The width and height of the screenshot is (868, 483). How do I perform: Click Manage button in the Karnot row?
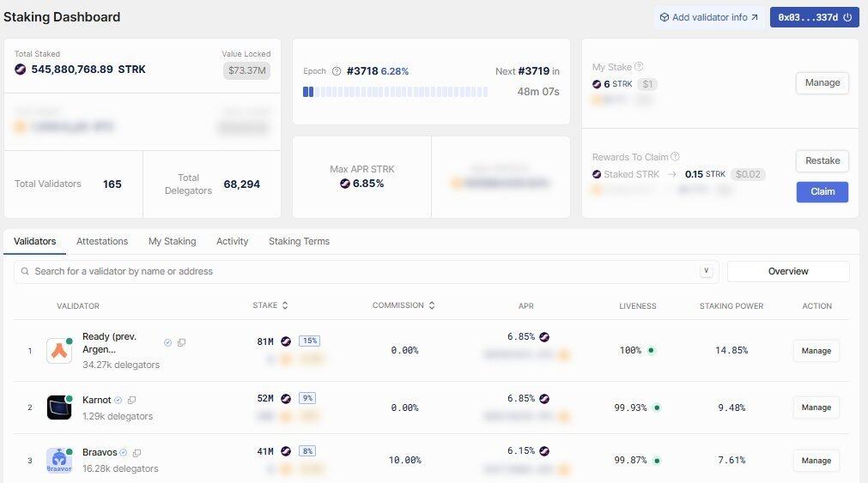pyautogui.click(x=816, y=408)
